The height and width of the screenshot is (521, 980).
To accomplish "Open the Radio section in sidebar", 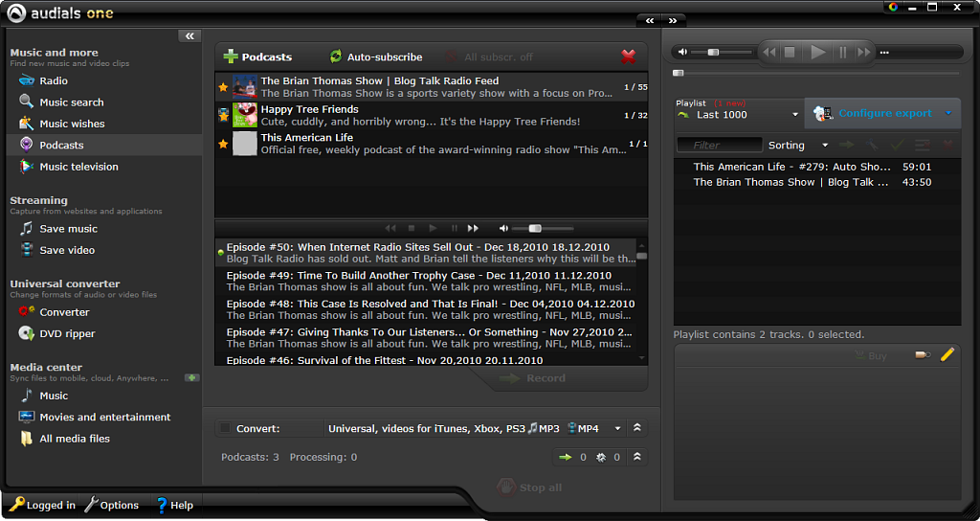I will 53,80.
